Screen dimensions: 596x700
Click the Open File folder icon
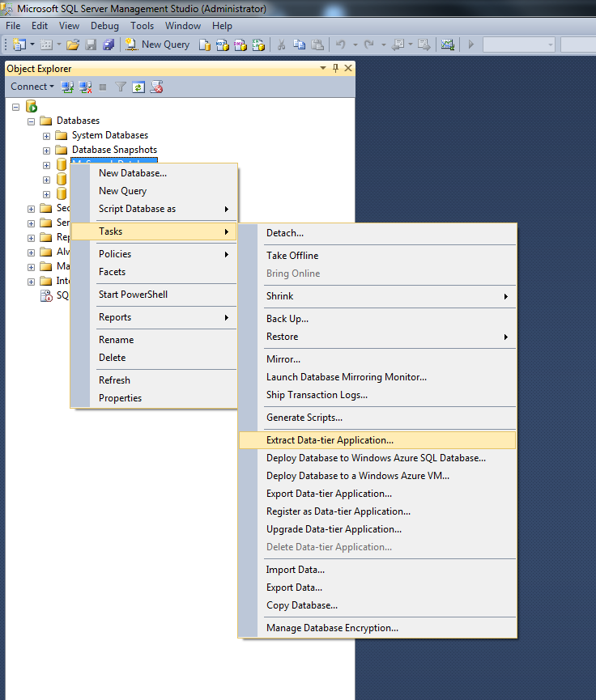pyautogui.click(x=73, y=45)
